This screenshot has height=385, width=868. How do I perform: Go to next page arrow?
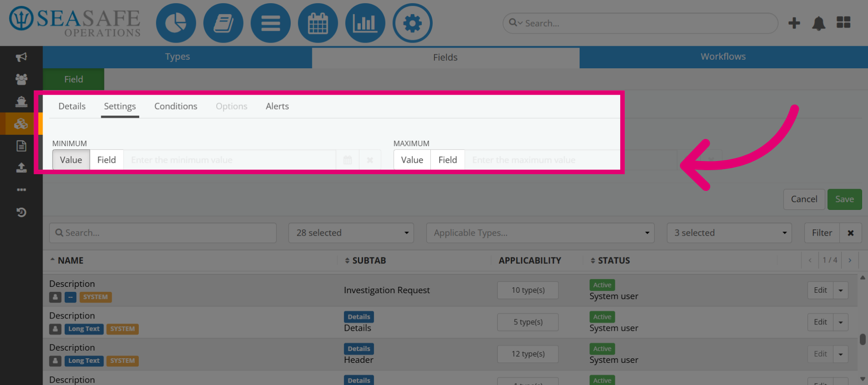click(850, 260)
